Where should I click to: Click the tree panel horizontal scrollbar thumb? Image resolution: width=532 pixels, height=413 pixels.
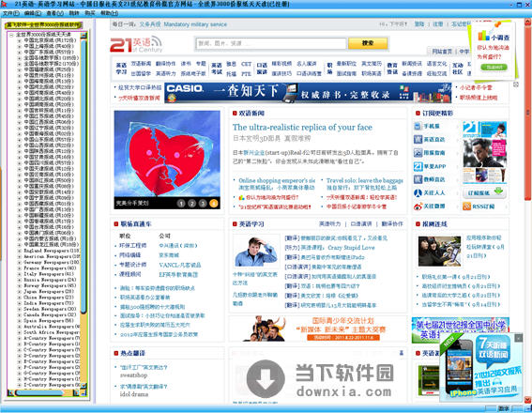(x=39, y=393)
